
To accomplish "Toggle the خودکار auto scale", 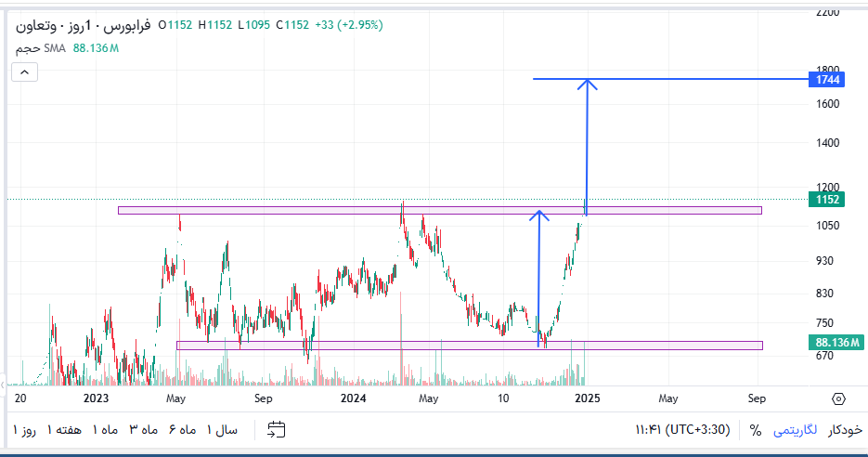I will click(845, 430).
